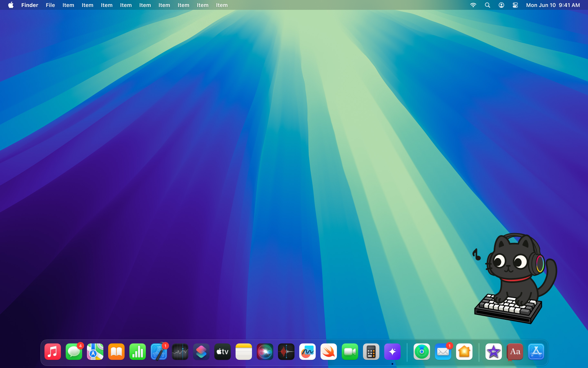Screen dimensions: 588x368
Task: Open the Books app
Action: (x=116, y=352)
